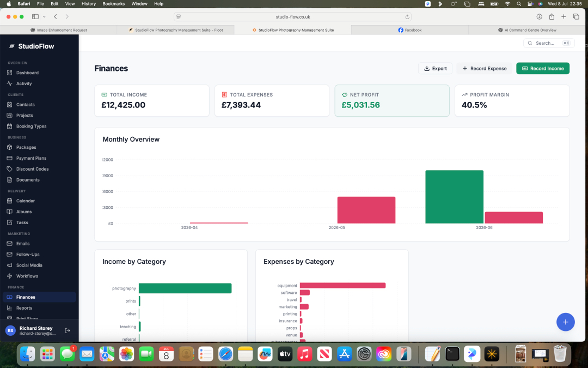
Task: Open Workflows lightning icon
Action: (10, 276)
